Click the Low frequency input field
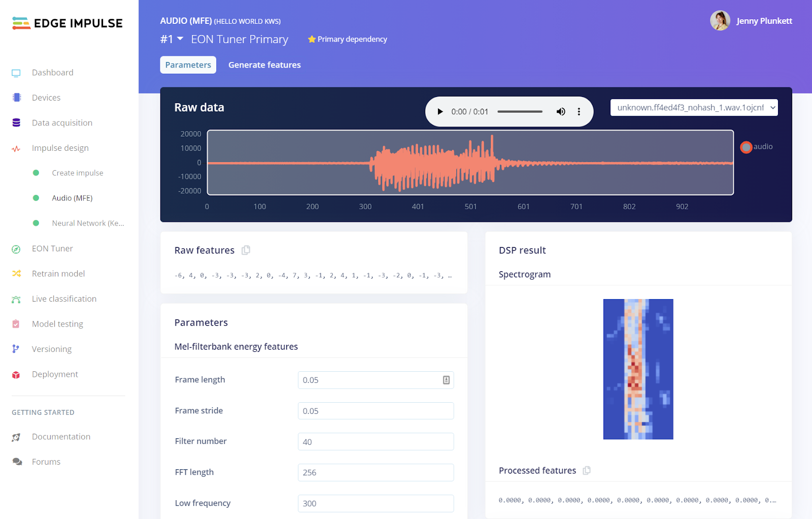This screenshot has height=519, width=812. (376, 503)
